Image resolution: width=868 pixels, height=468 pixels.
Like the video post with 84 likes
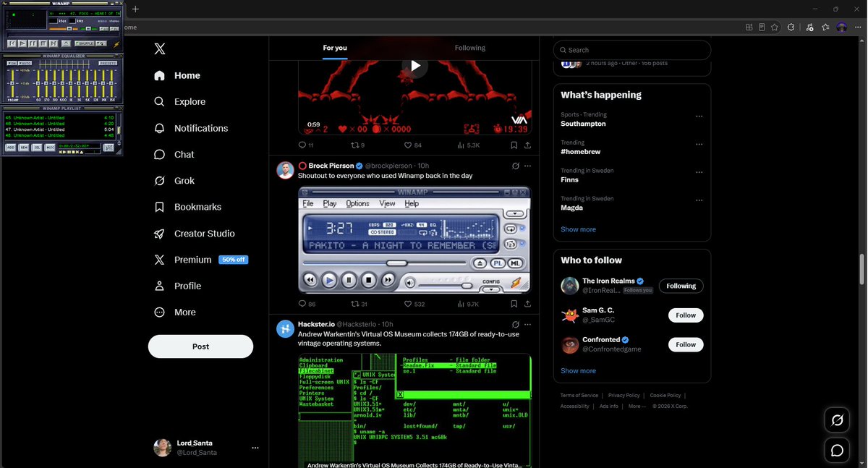click(x=413, y=145)
